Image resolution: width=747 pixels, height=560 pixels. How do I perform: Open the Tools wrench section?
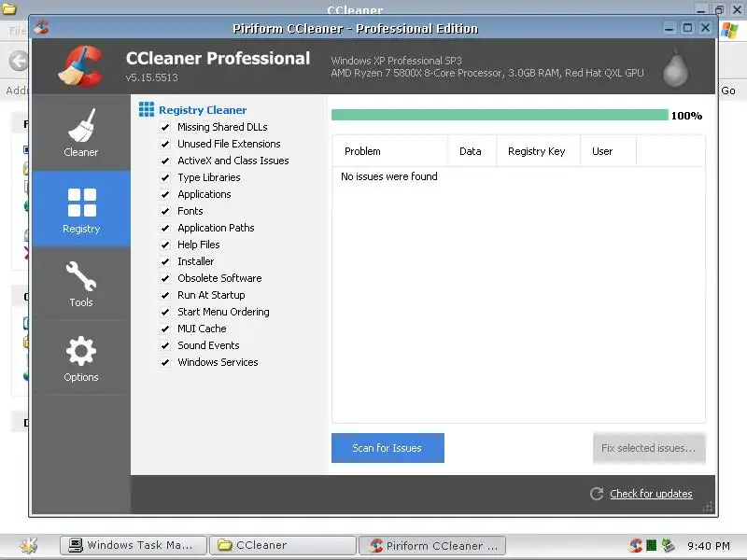pyautogui.click(x=81, y=284)
